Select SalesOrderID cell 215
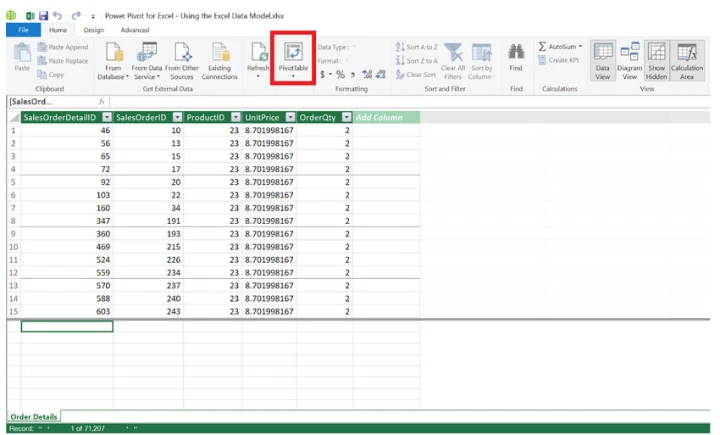This screenshot has width=720, height=435. click(148, 247)
